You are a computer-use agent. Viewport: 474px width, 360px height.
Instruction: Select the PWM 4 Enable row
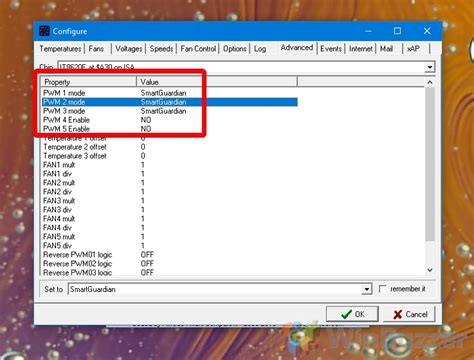tap(170, 120)
